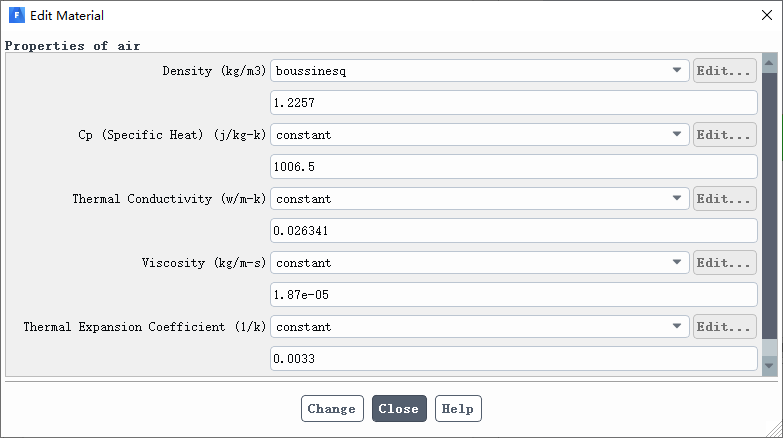Close the Edit Material window with X
Image resolution: width=783 pixels, height=438 pixels.
[767, 15]
